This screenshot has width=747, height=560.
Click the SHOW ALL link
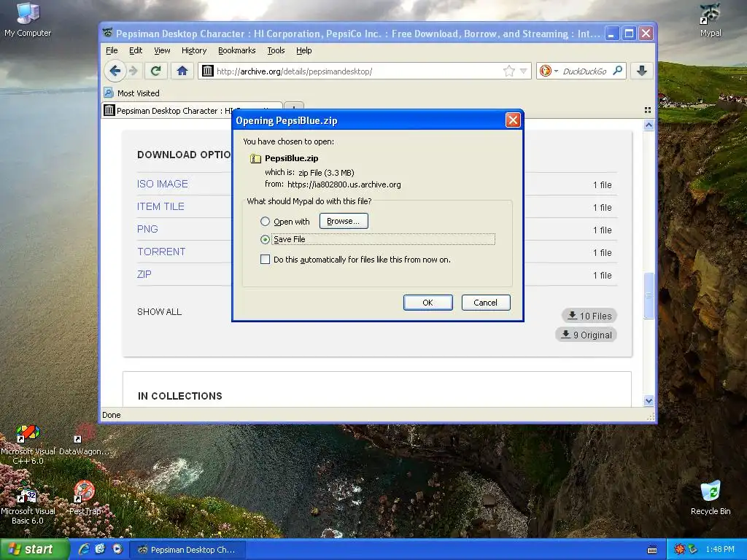point(159,312)
